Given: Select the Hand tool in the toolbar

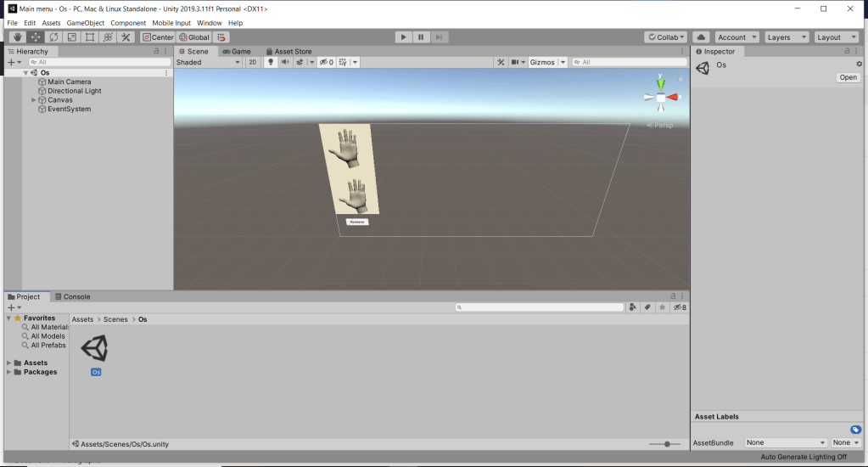Looking at the screenshot, I should point(17,37).
